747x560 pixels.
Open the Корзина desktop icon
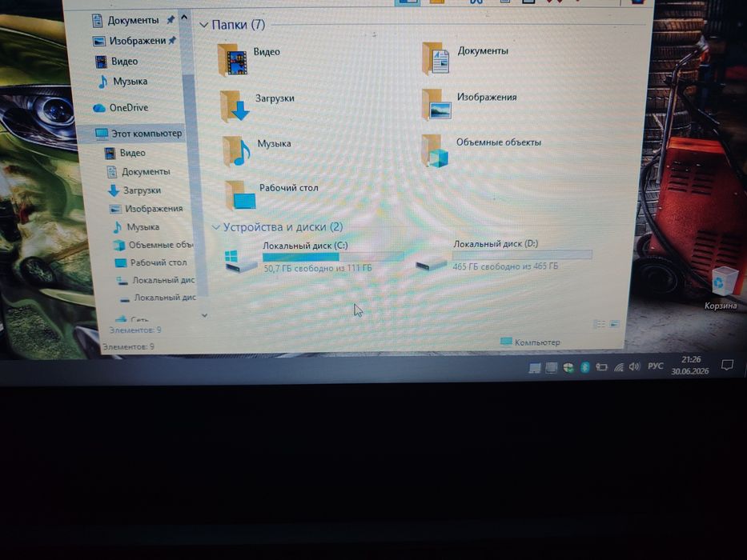(722, 288)
